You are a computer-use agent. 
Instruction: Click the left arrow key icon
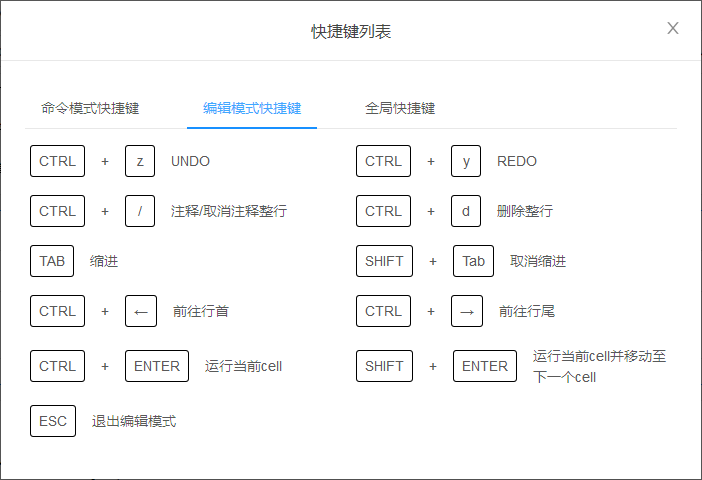coord(141,311)
